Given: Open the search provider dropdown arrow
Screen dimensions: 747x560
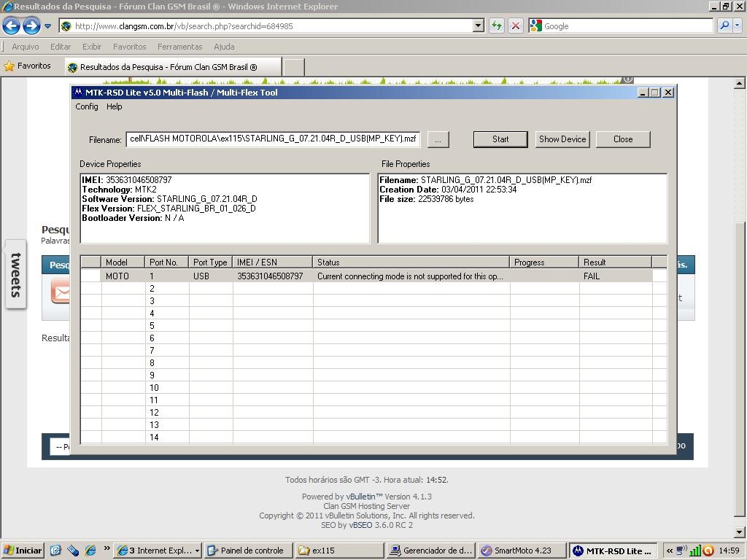Looking at the screenshot, I should click(737, 26).
